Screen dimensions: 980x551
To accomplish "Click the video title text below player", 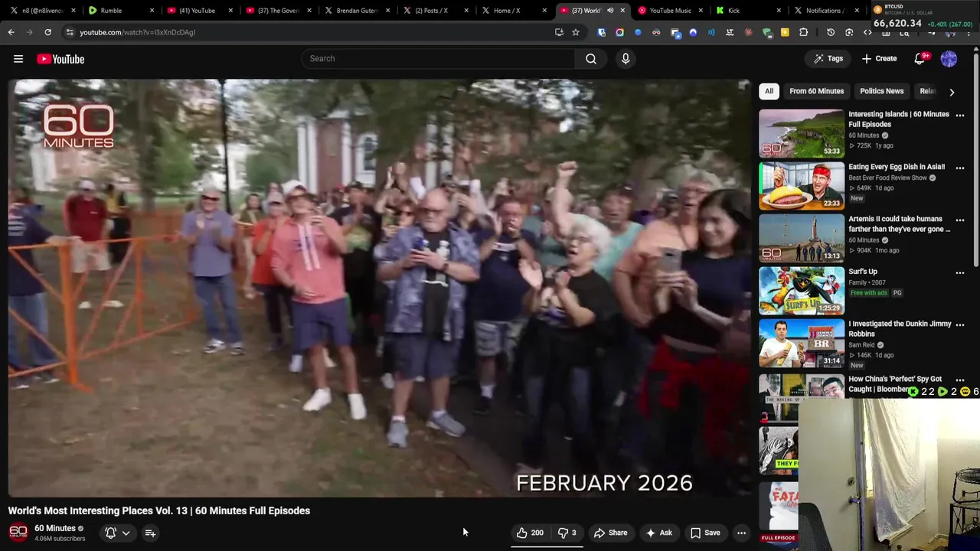I will pos(159,510).
